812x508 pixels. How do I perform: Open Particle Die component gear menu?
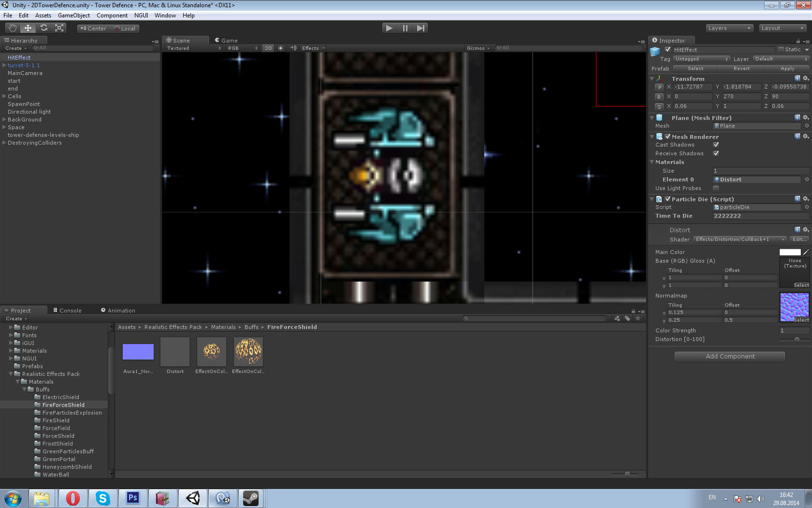(x=805, y=199)
